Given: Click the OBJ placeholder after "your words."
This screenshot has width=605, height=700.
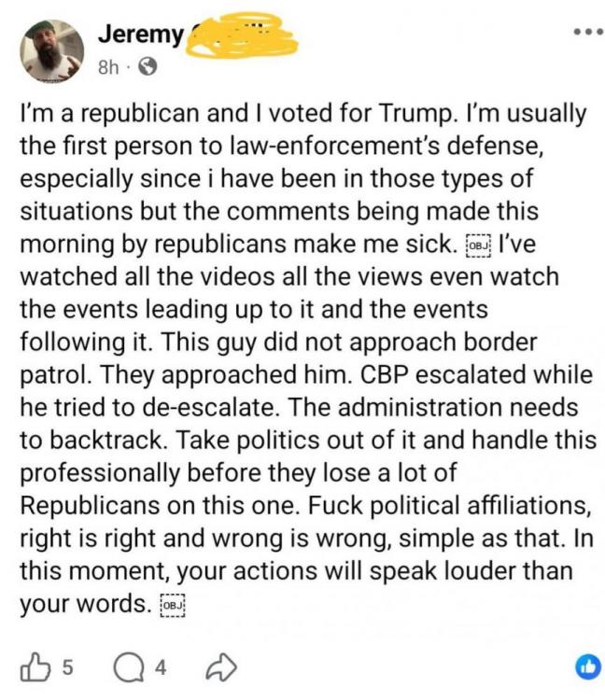Looking at the screenshot, I should 173,606.
